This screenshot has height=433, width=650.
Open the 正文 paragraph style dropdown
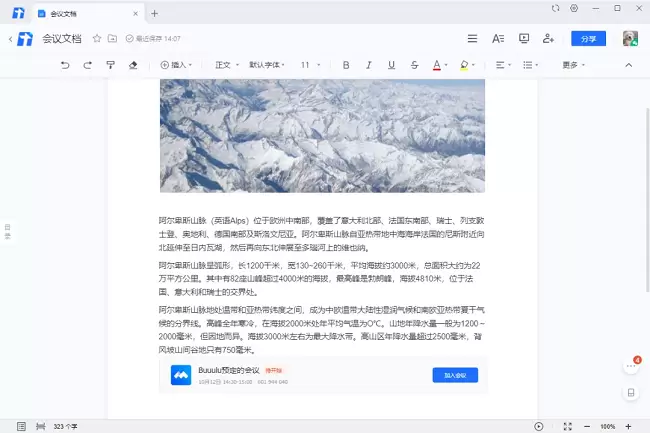point(226,65)
